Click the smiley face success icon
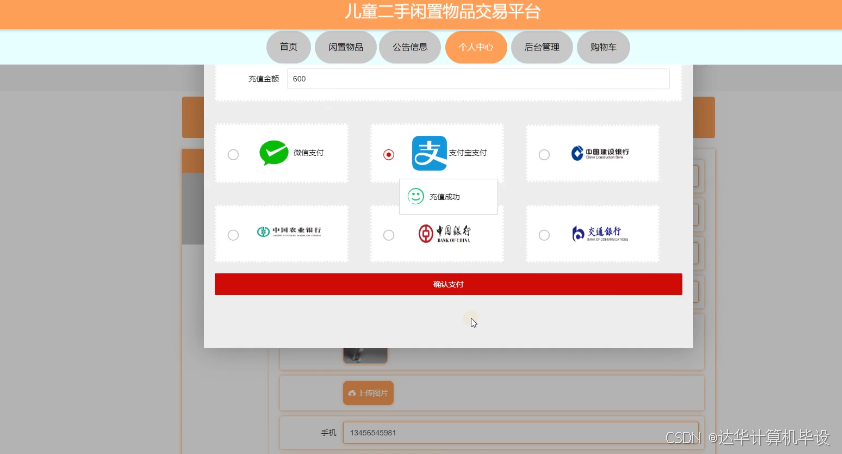Screen dimensions: 842x454 tap(416, 196)
